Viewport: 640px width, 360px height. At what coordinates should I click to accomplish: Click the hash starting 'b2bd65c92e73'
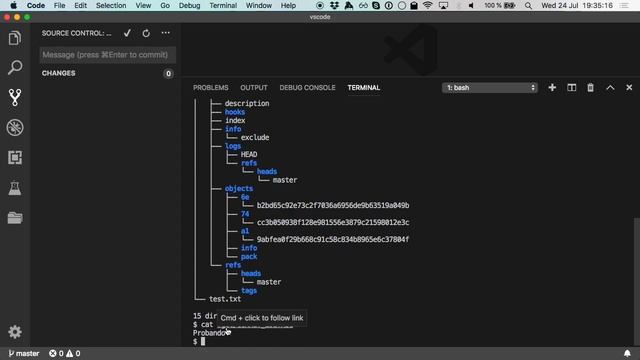[x=333, y=205]
